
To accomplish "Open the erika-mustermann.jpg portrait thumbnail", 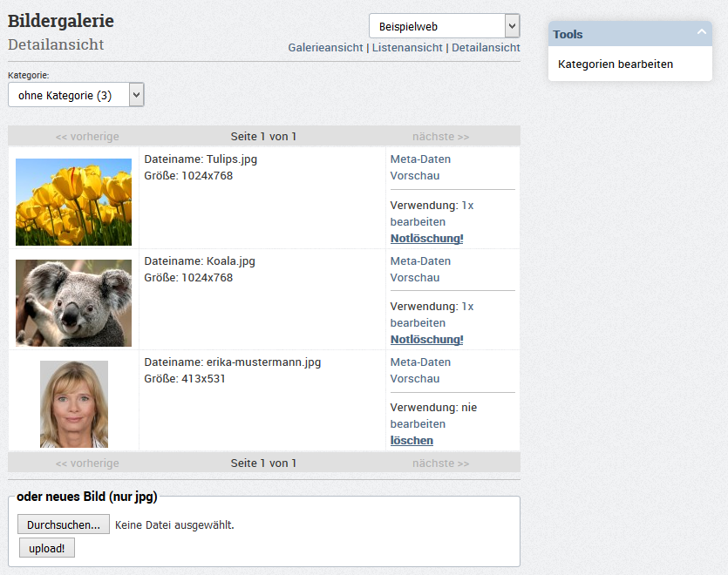I will tap(74, 404).
